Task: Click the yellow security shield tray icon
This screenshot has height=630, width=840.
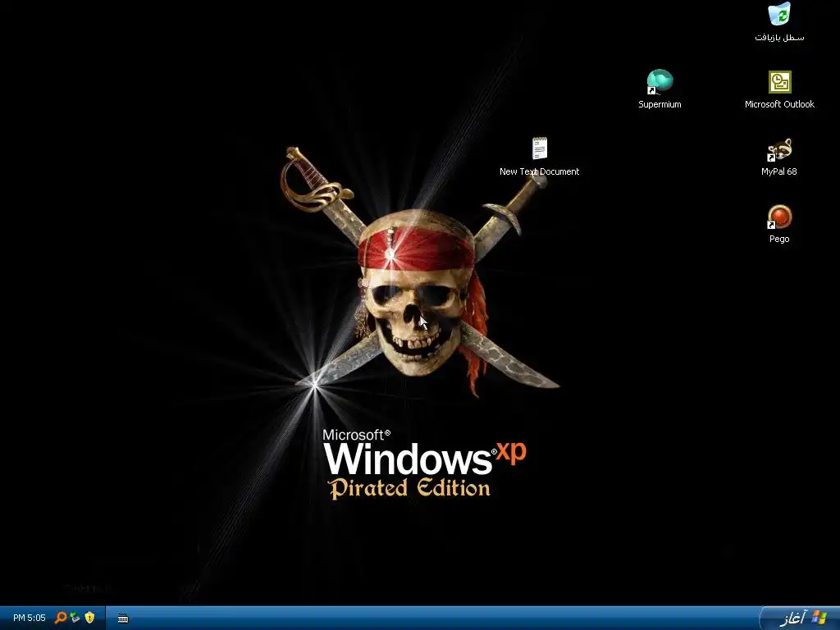Action: coord(89,618)
